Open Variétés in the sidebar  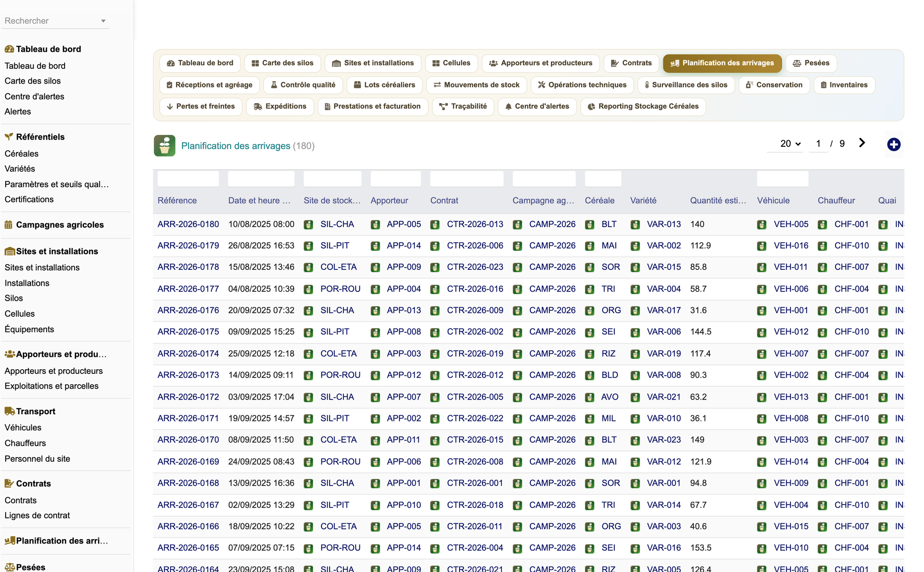[x=19, y=169]
